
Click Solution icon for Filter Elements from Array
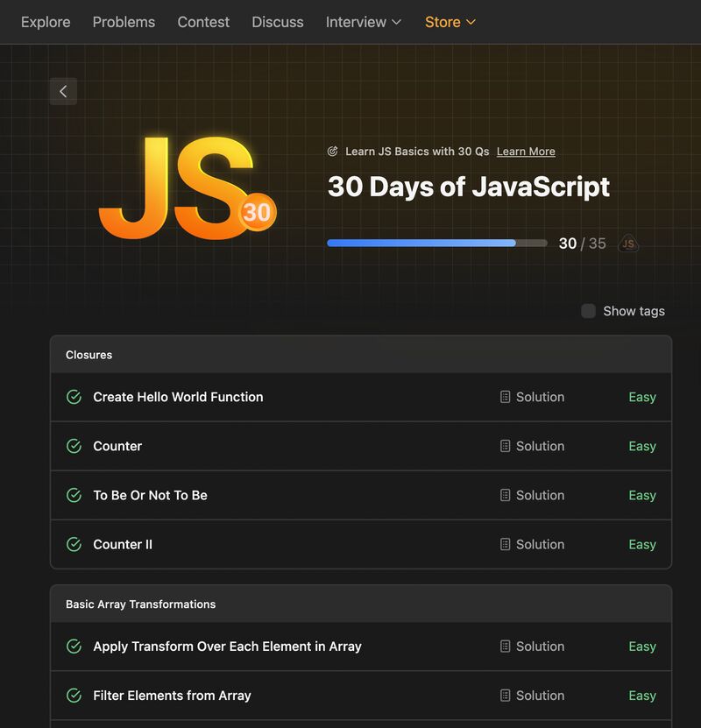(505, 696)
